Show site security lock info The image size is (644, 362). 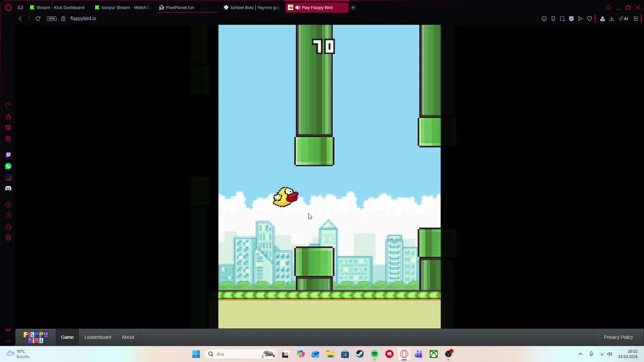[63, 19]
